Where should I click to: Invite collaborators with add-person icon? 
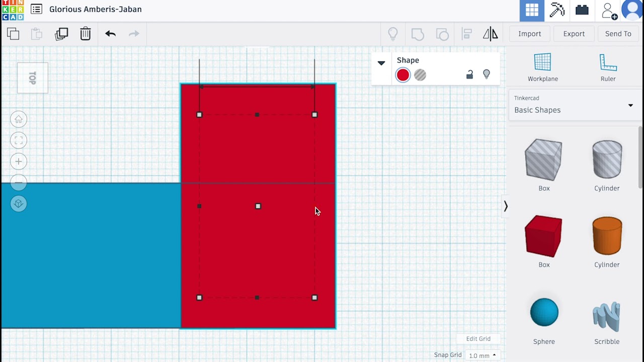(x=609, y=11)
